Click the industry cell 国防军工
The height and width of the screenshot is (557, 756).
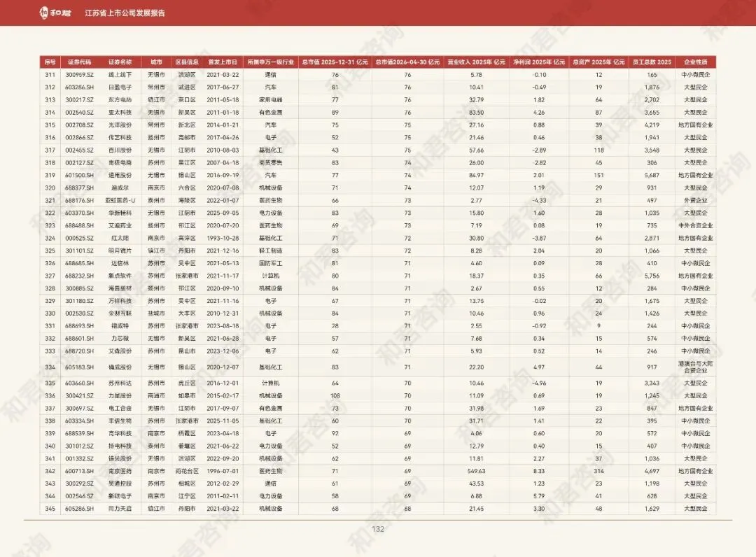270,263
